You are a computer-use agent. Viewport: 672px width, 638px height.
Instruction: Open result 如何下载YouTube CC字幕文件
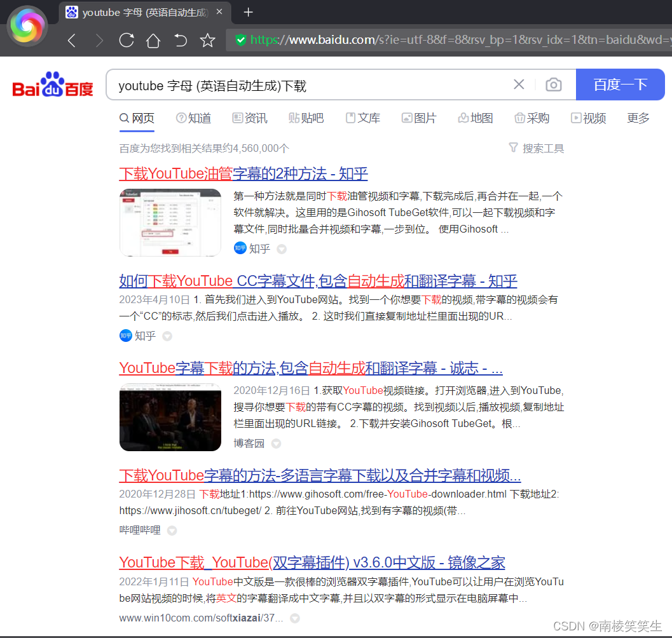pos(318,281)
